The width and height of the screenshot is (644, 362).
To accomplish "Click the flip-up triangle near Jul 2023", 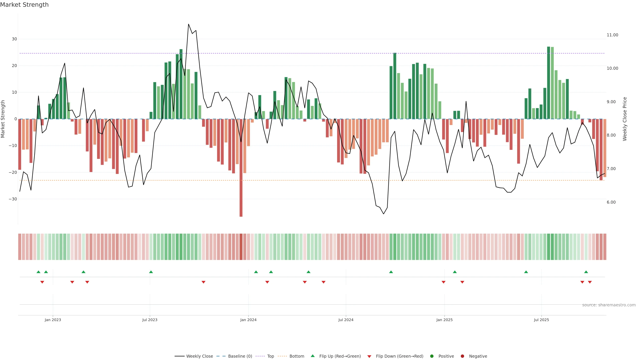I will pos(151,272).
